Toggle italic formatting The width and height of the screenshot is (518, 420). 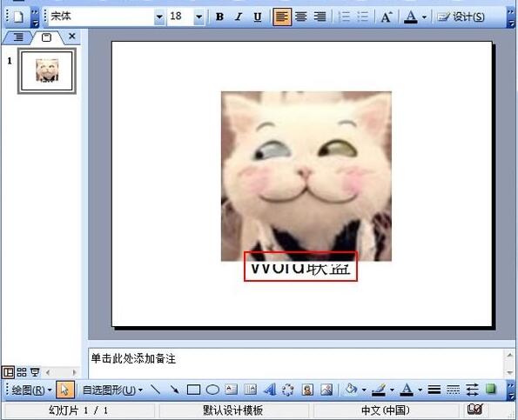coord(239,17)
